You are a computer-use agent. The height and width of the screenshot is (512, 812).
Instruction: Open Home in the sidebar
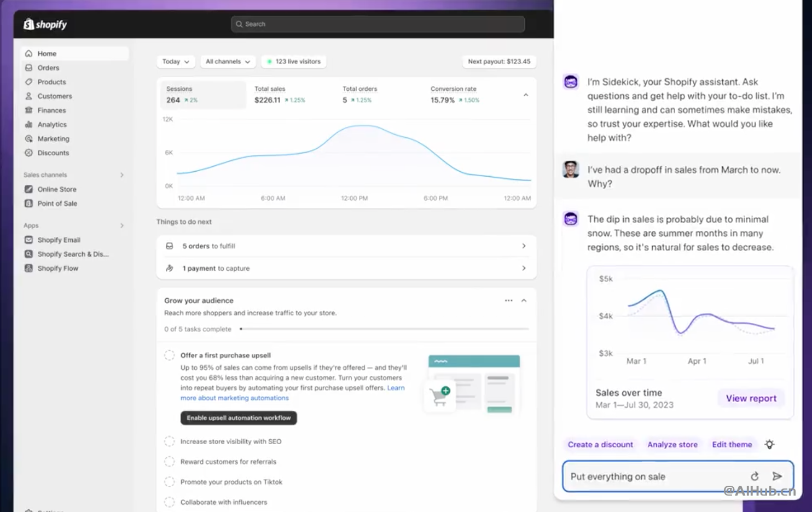tap(75, 54)
